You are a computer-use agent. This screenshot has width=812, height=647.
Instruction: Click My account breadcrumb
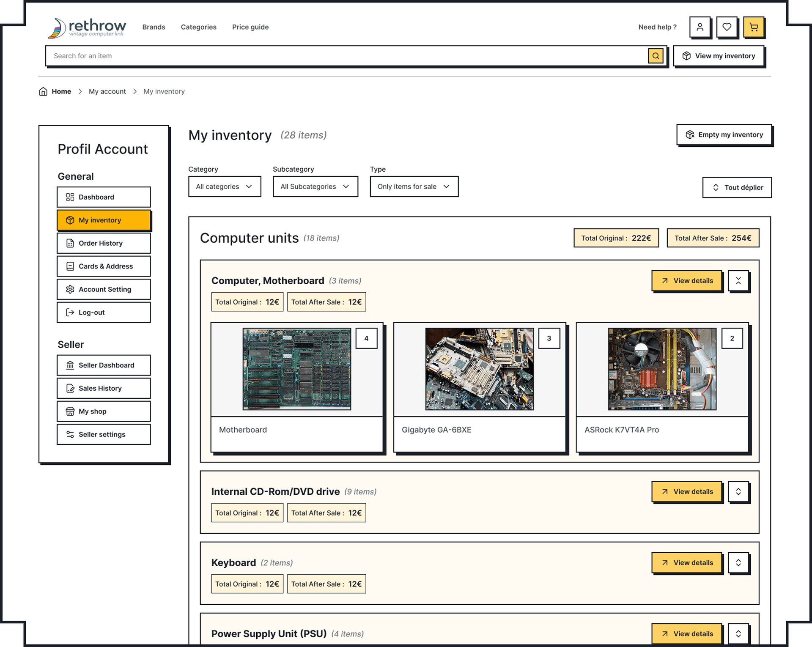click(x=107, y=91)
